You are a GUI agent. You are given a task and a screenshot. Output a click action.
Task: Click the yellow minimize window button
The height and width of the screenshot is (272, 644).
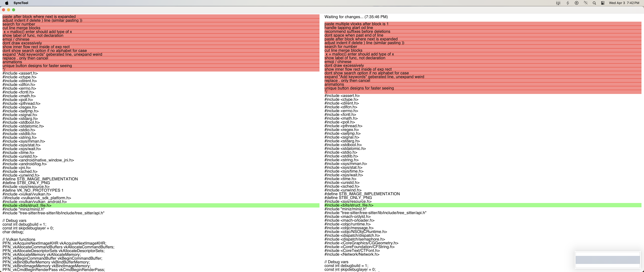9,10
